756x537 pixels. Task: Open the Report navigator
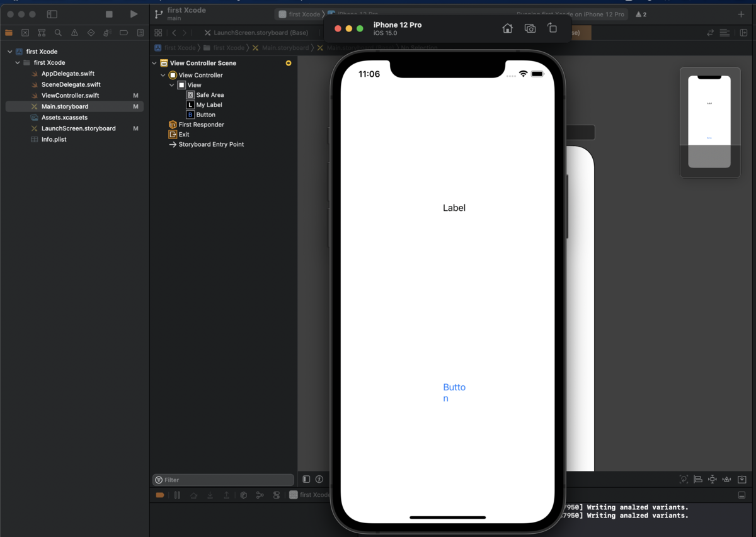click(x=140, y=33)
